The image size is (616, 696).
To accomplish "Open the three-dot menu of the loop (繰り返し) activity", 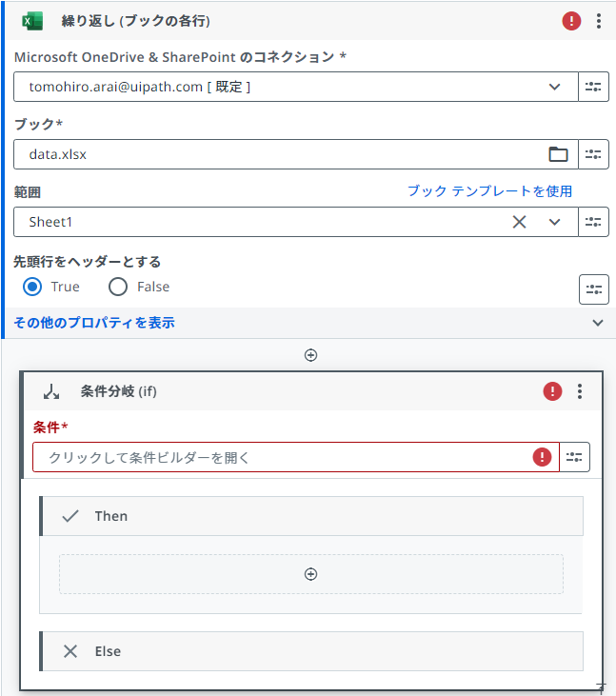I will pos(599,21).
